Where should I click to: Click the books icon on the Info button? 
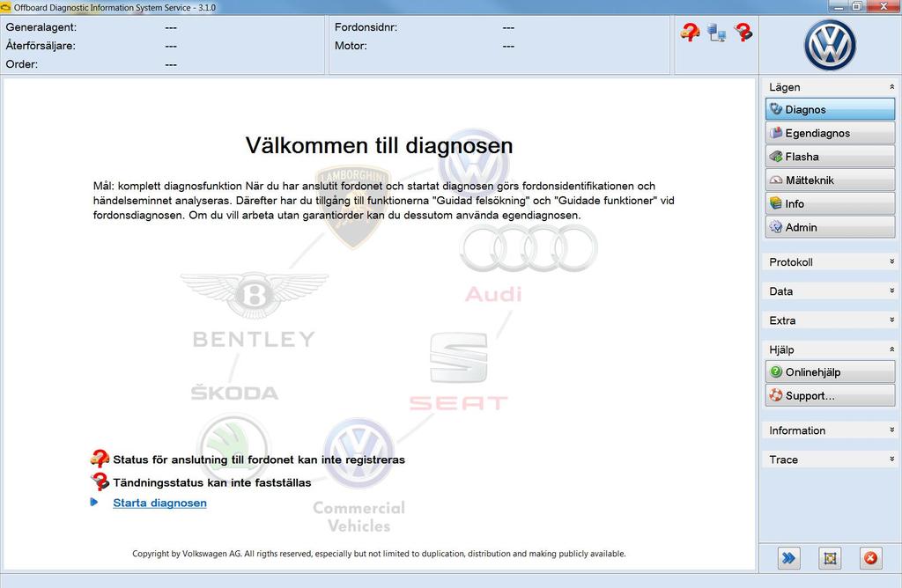point(776,203)
